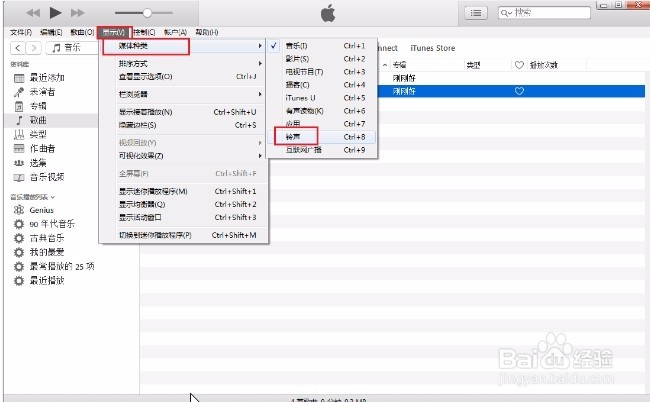Open the 古典音乐 smart playlist
The width and height of the screenshot is (650, 402).
point(47,238)
